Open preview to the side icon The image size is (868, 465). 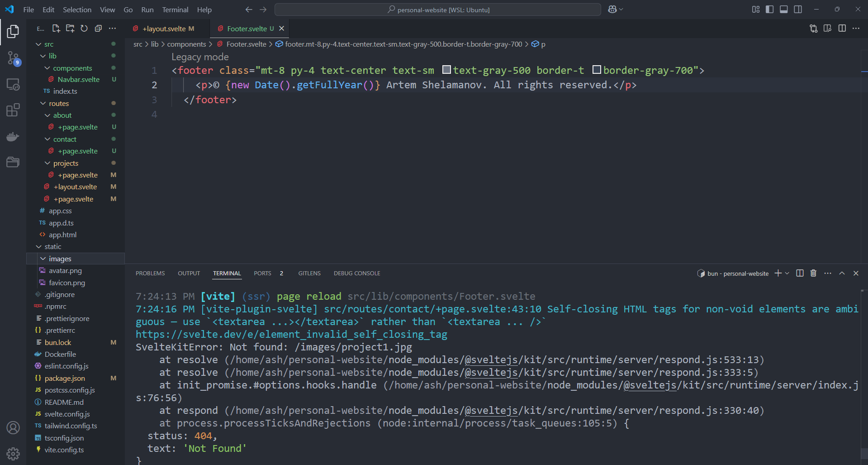(x=827, y=29)
